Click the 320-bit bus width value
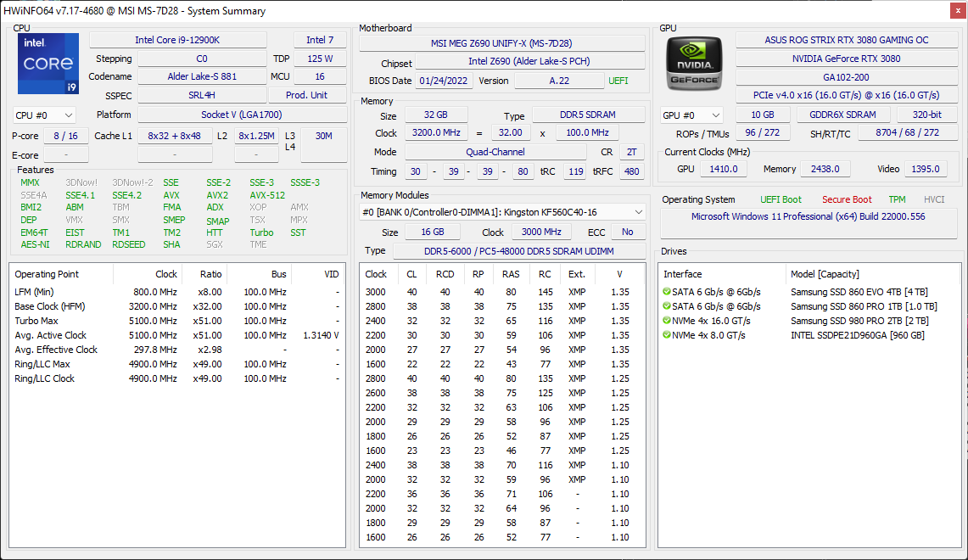The height and width of the screenshot is (560, 968). 927,115
